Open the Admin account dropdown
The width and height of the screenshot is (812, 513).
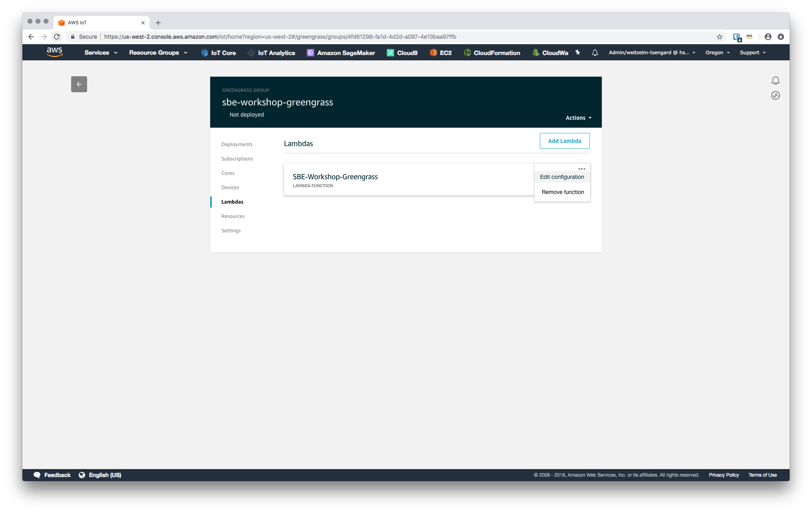point(652,53)
